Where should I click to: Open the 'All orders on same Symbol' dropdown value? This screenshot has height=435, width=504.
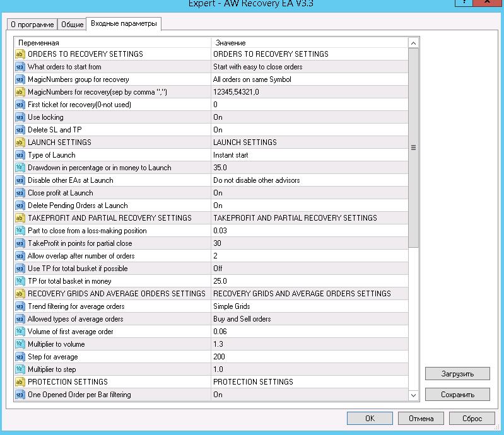(310, 79)
